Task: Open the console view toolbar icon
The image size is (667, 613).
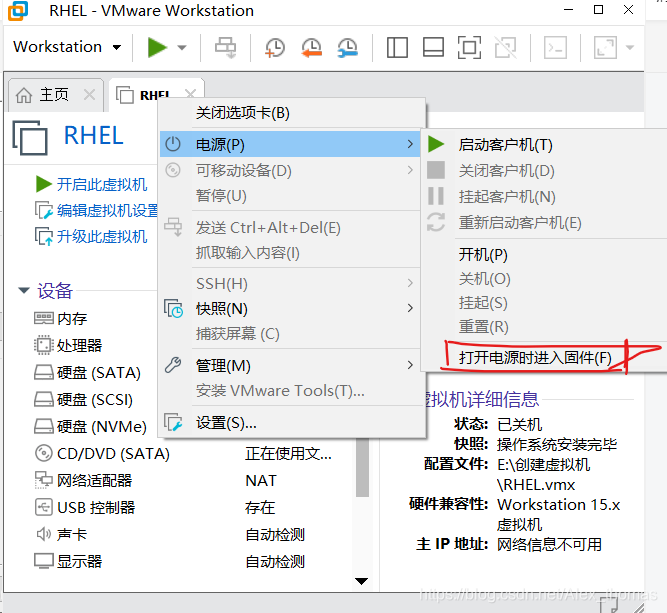Action: [556, 47]
